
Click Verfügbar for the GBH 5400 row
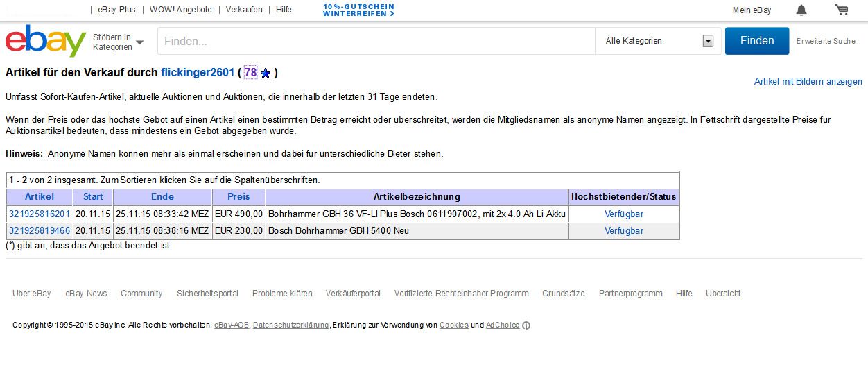[x=624, y=230]
